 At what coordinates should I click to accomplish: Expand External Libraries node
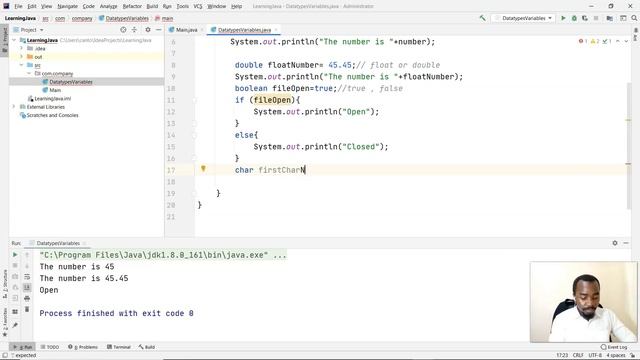[x=14, y=107]
